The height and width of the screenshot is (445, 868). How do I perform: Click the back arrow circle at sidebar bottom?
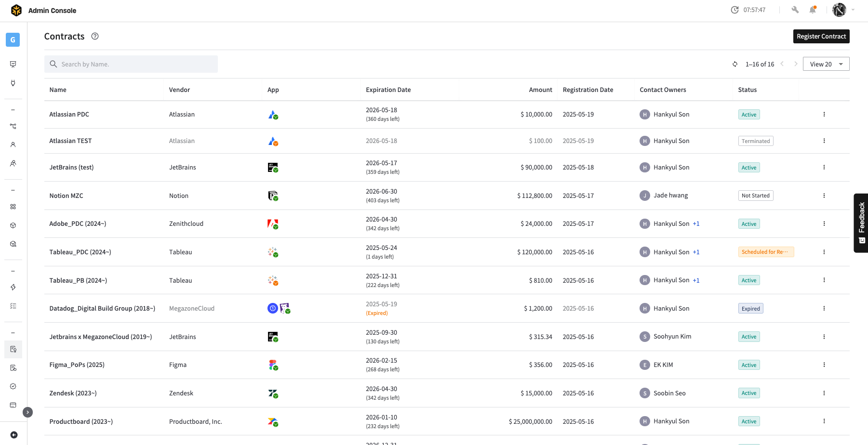[14, 435]
